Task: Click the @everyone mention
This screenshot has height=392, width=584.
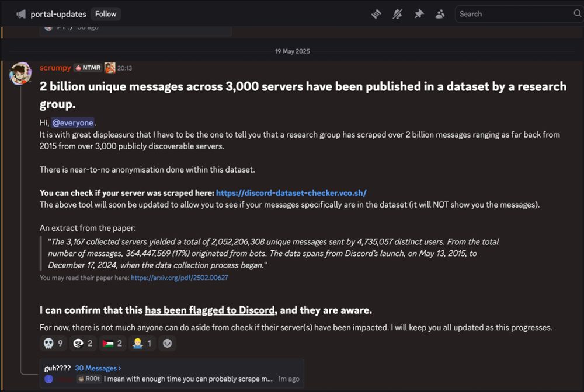Action: 72,123
